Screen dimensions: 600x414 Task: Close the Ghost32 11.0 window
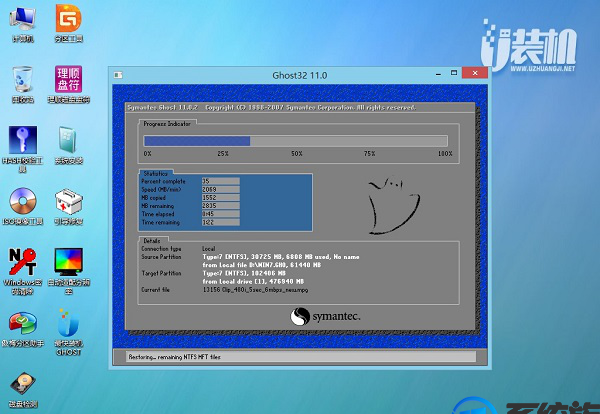(475, 73)
